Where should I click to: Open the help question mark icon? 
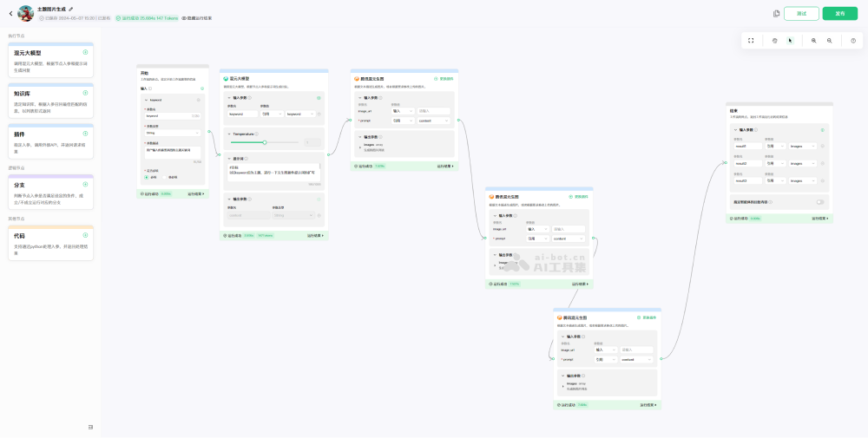pos(853,41)
